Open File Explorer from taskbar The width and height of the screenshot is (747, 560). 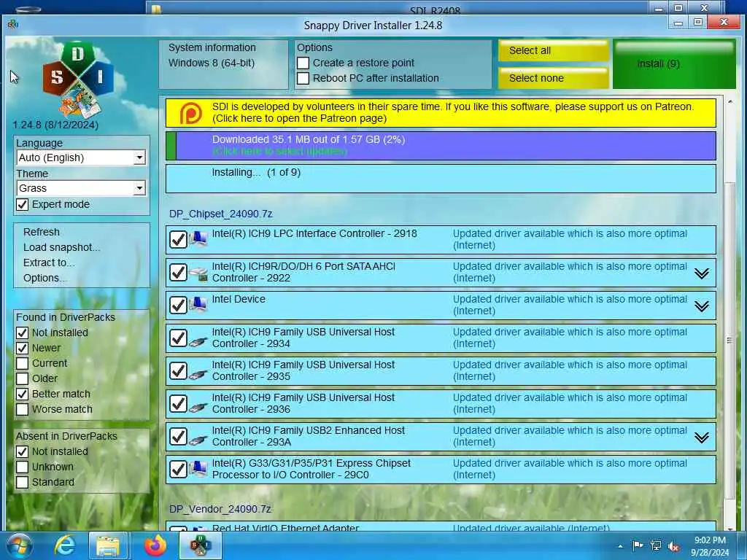coord(108,545)
